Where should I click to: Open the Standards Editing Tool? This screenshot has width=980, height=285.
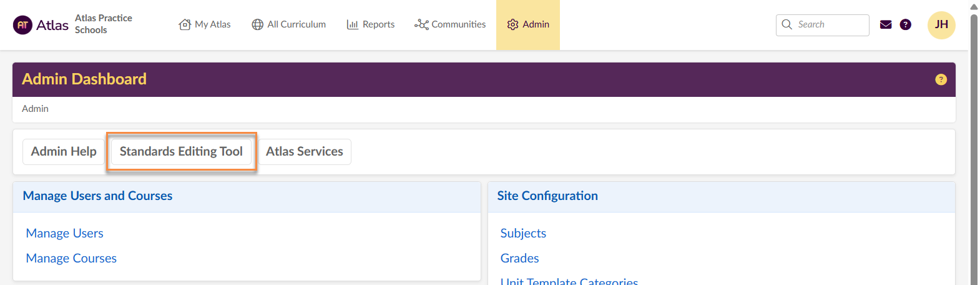[181, 151]
